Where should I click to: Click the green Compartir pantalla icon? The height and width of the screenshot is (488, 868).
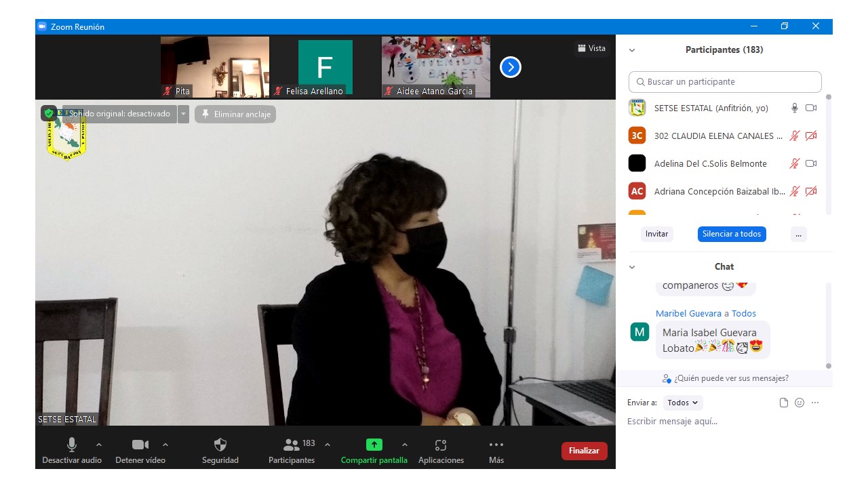374,445
